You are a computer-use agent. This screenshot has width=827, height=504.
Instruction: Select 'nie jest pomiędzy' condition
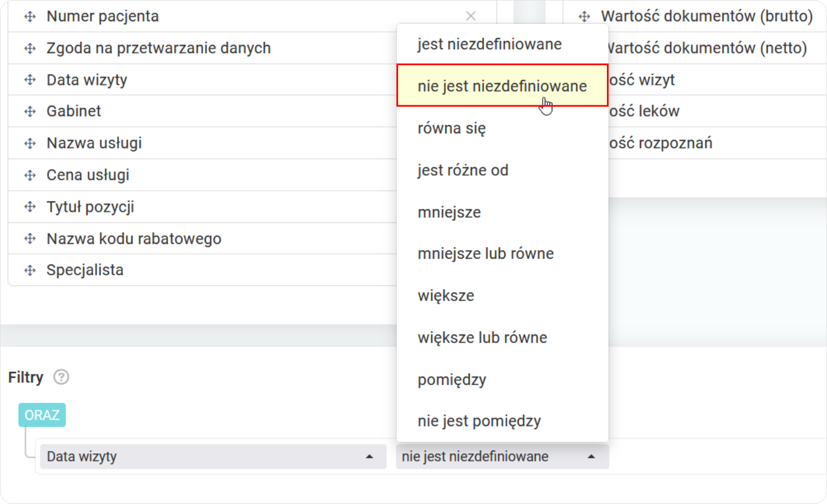click(502, 422)
